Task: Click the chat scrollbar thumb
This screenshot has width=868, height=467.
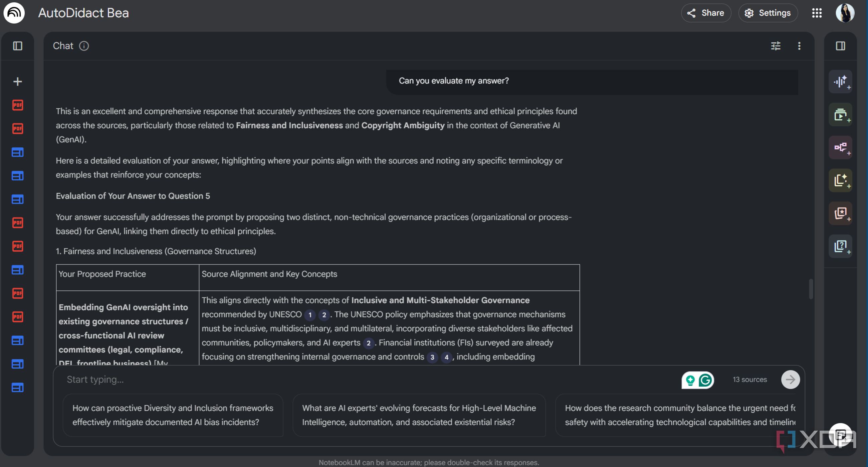Action: click(x=811, y=289)
